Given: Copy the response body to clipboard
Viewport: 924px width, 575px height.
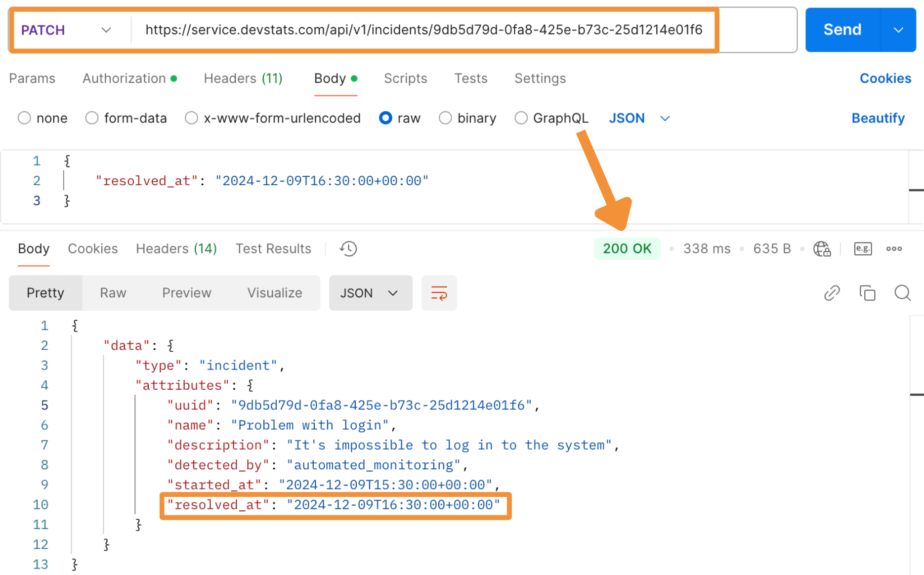Looking at the screenshot, I should 867,293.
